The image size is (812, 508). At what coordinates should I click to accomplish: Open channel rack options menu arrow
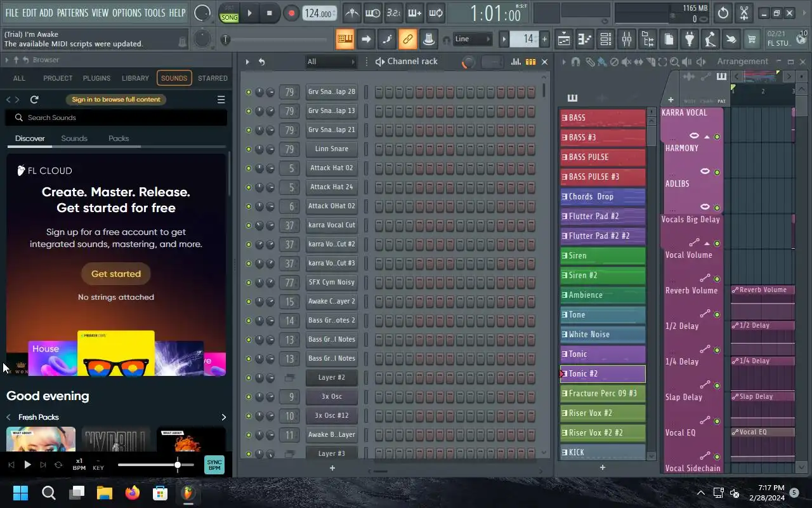247,62
